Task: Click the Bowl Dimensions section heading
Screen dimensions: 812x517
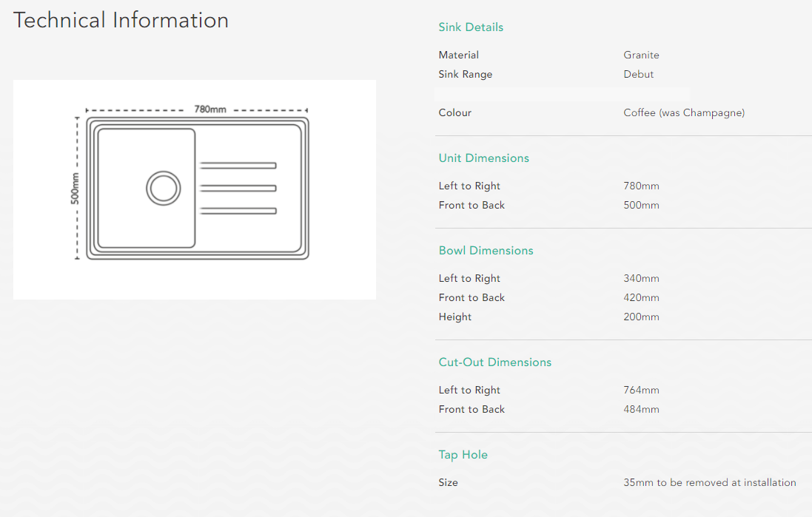Action: [x=486, y=251]
